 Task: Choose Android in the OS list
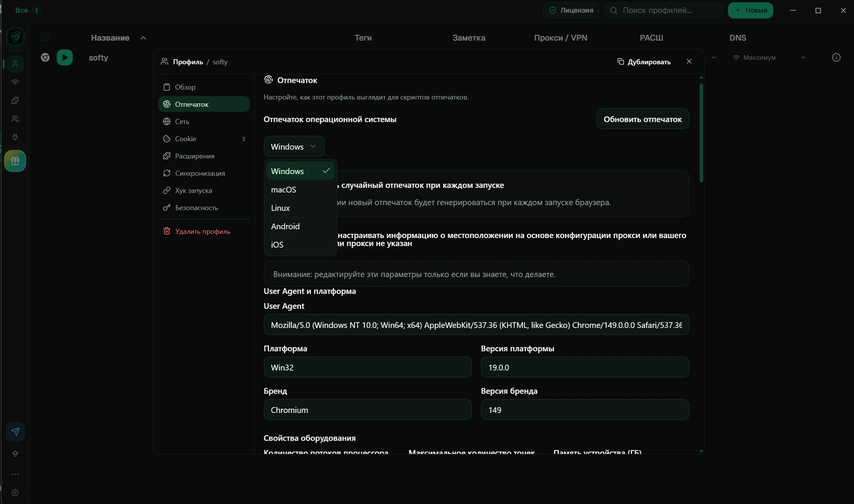[x=301, y=226]
